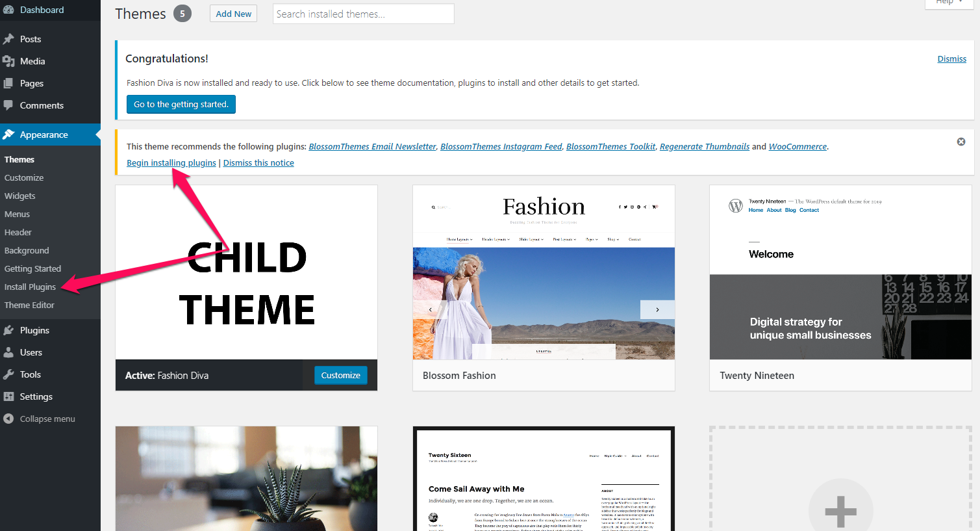Select the Header submenu item
Screen dimensions: 980x531
coord(18,232)
